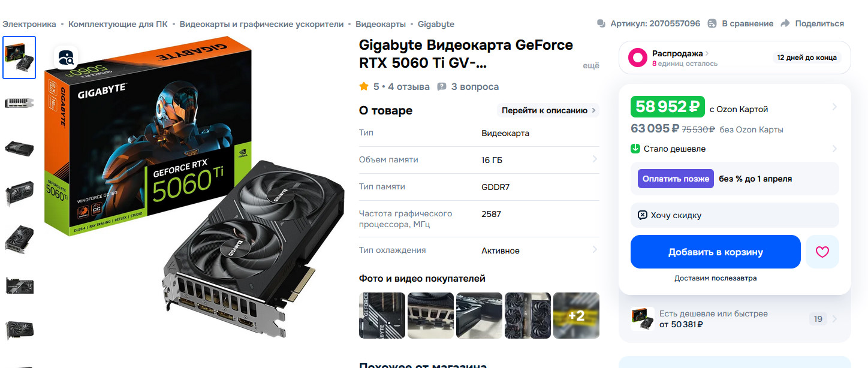The width and height of the screenshot is (868, 368).
Task: Expand Объем памяти row chevron
Action: (595, 159)
